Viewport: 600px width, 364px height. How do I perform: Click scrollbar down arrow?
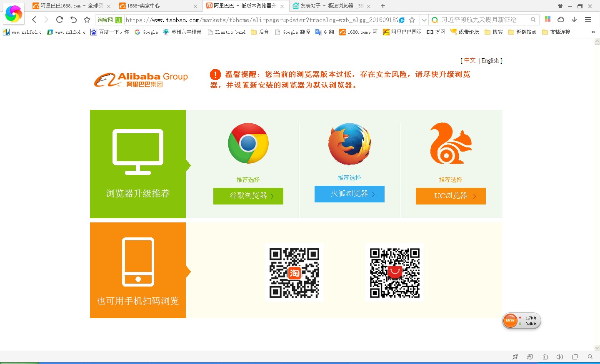click(x=597, y=348)
